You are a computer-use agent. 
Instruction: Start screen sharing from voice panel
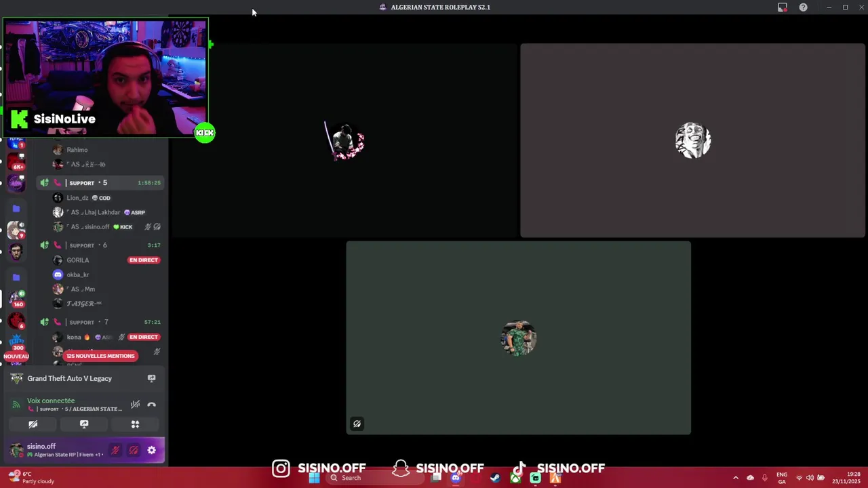(84, 424)
